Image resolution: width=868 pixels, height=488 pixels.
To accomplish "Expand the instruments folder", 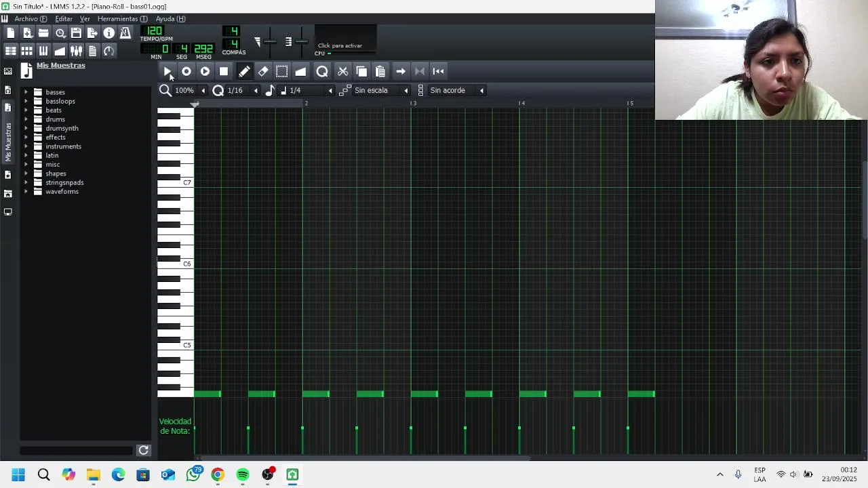I will click(x=26, y=146).
